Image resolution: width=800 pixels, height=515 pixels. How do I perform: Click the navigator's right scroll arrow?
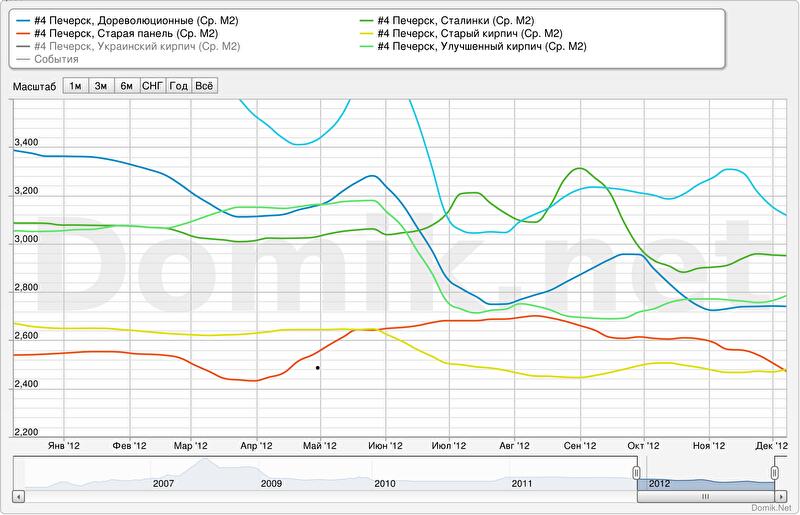782,495
